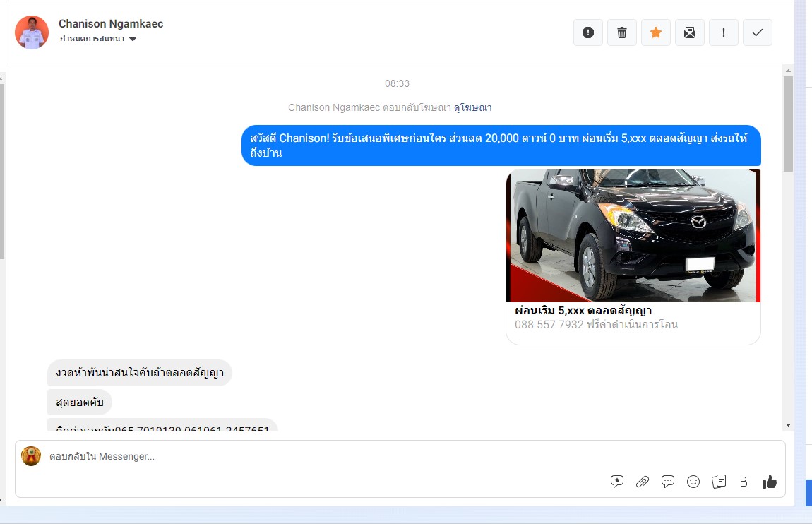Attach a file with the paperclip
This screenshot has height=524, width=812.
[643, 482]
